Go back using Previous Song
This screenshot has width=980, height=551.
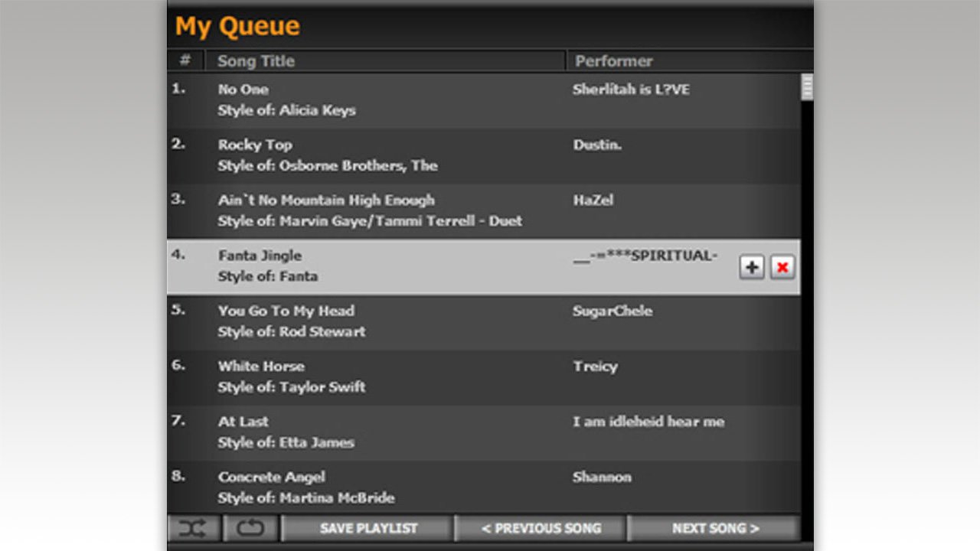[542, 527]
